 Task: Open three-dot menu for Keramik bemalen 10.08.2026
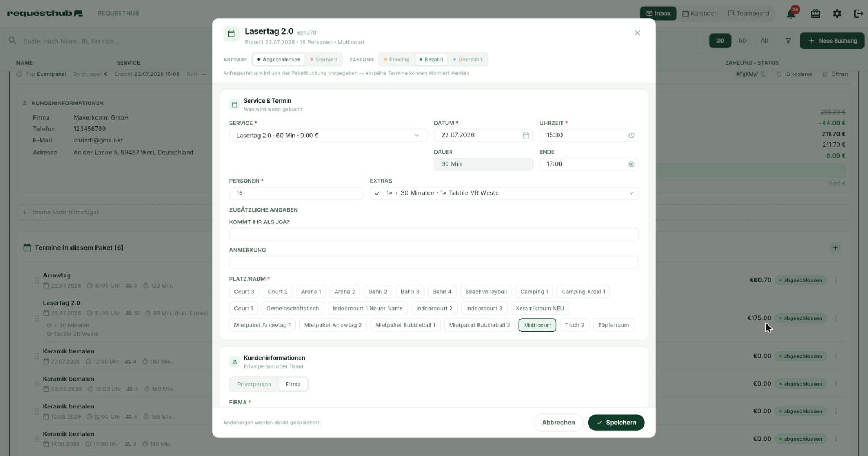836,411
